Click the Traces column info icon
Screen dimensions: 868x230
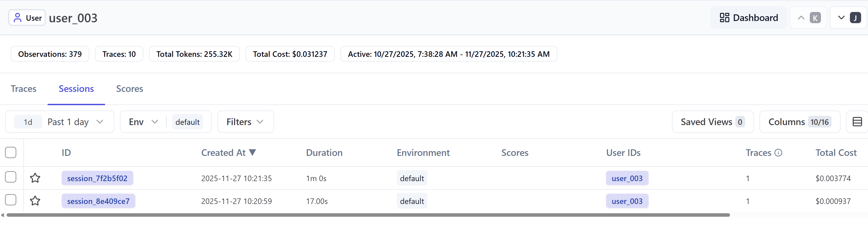click(778, 152)
